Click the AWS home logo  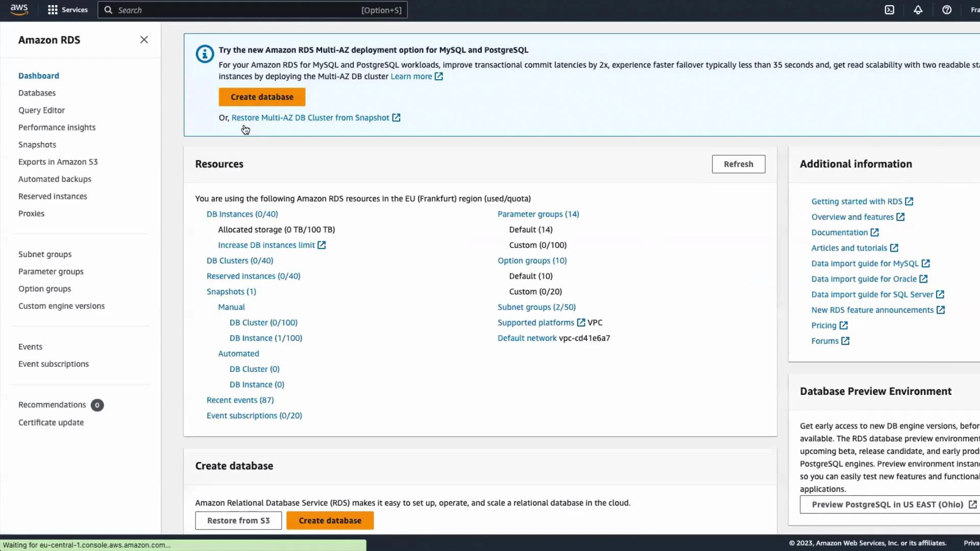19,10
